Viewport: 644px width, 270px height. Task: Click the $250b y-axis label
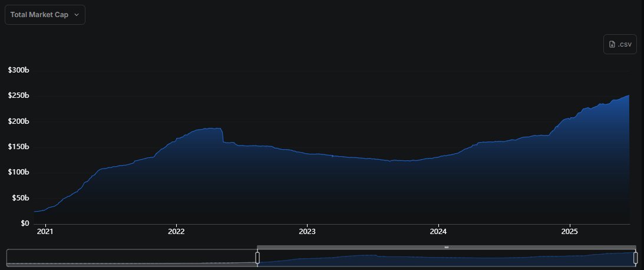18,96
